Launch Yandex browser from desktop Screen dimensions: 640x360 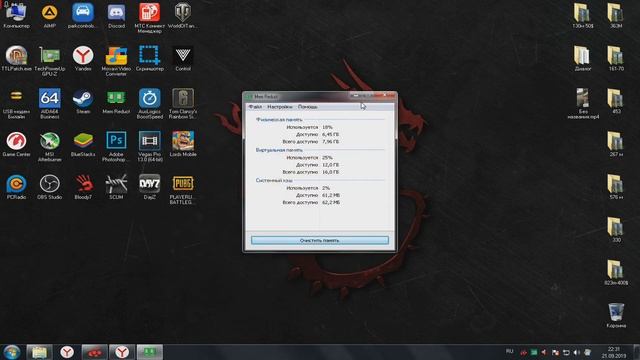tap(83, 58)
